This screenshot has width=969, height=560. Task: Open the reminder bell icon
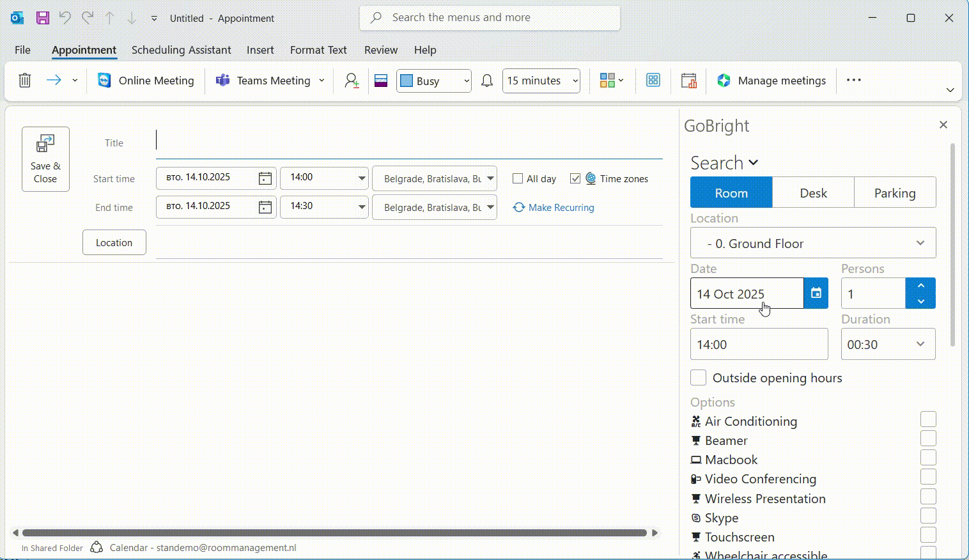(x=487, y=81)
